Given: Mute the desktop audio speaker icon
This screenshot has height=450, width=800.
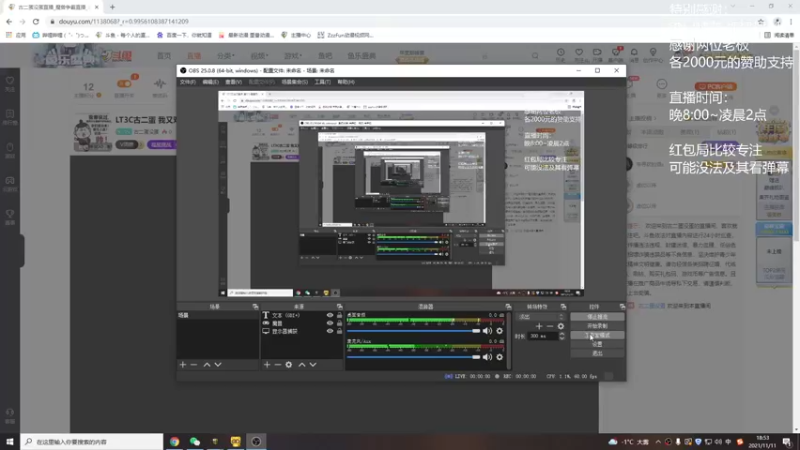Looking at the screenshot, I should click(x=487, y=331).
